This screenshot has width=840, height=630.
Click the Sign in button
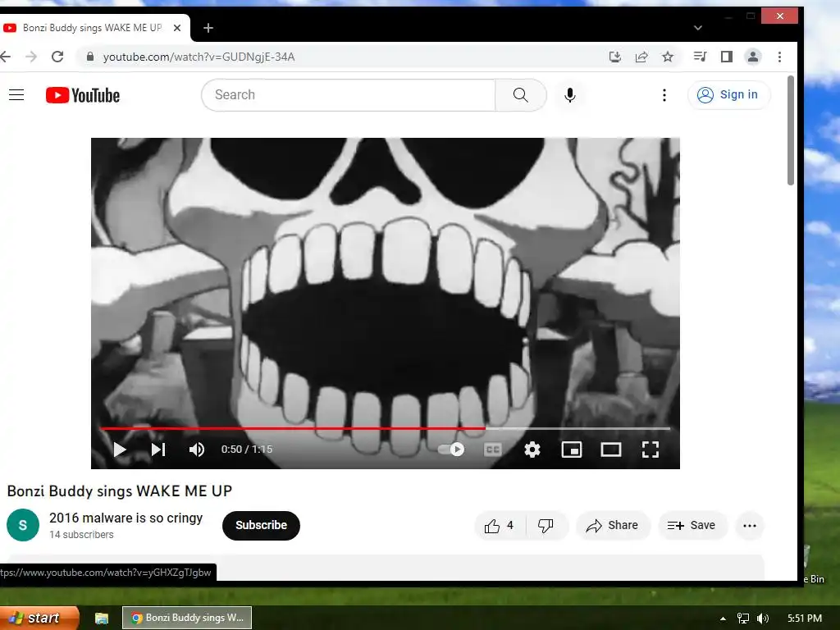tap(728, 95)
